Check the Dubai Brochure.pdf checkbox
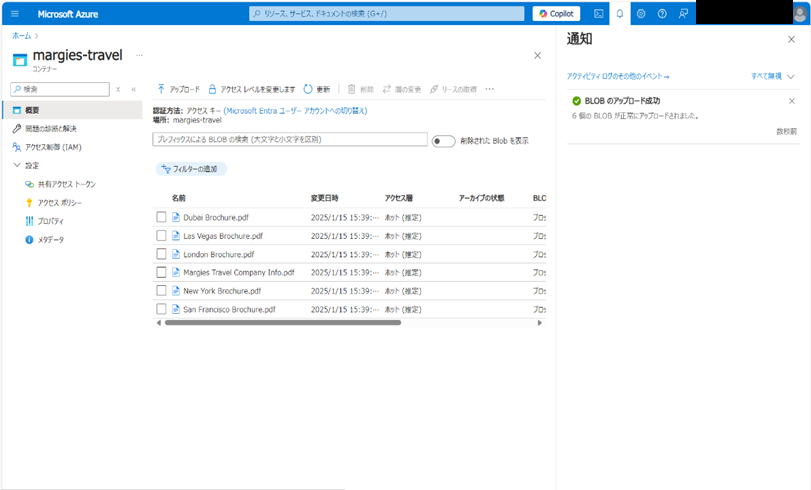The image size is (811, 490). pos(161,217)
